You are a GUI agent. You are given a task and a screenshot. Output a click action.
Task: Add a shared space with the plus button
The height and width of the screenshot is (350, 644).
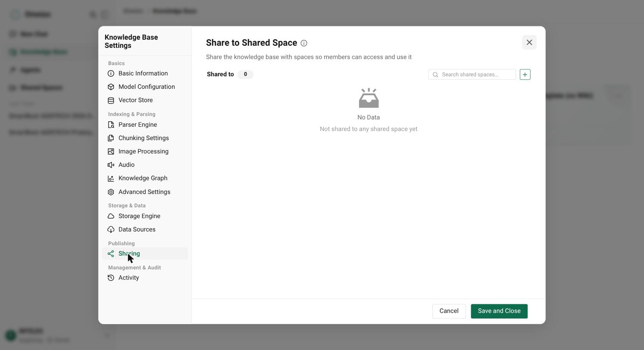pos(525,75)
